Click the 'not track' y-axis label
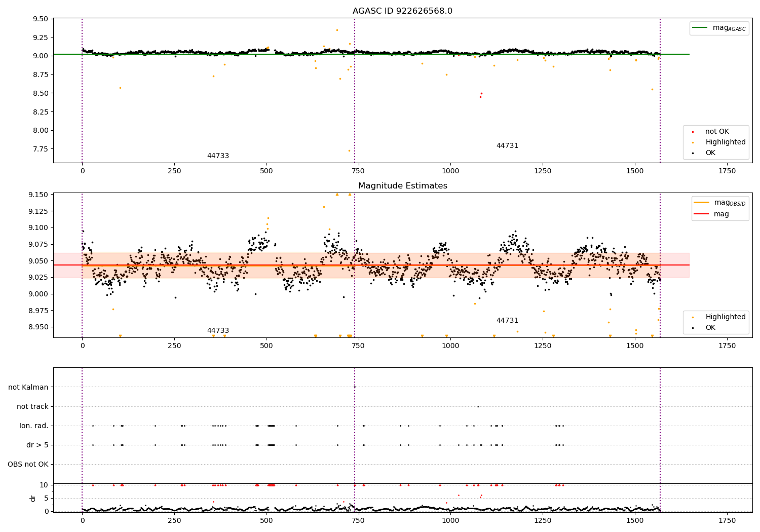760x532 pixels. pyautogui.click(x=32, y=406)
